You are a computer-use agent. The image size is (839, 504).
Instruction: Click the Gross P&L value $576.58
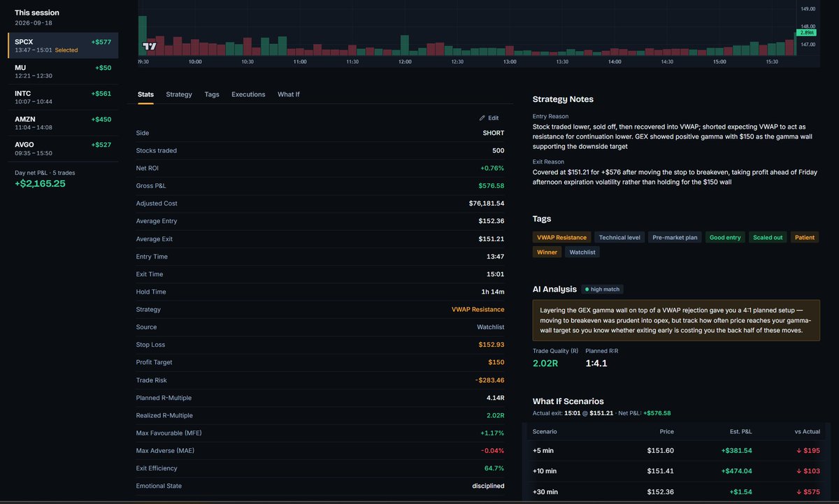pyautogui.click(x=491, y=186)
